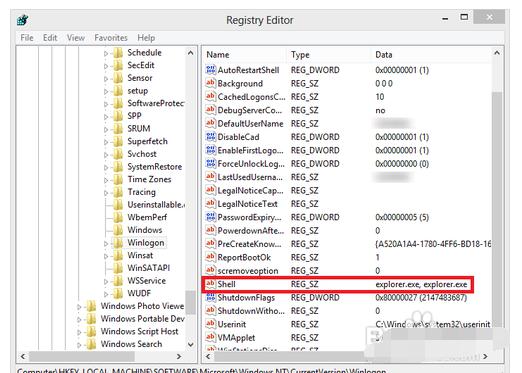The image size is (522, 373).
Task: Expand the setup key
Action: click(106, 91)
